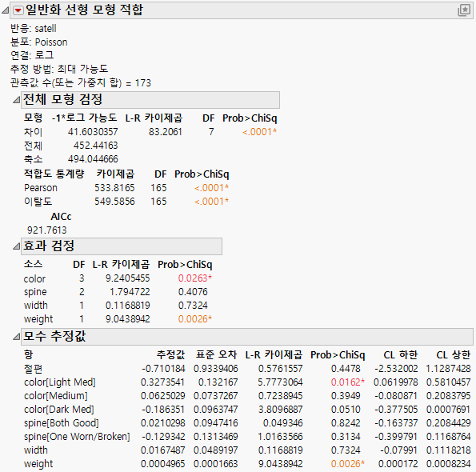Viewport: 476px width, 472px height.
Task: Click the 추정값 column header
Action: (x=170, y=354)
